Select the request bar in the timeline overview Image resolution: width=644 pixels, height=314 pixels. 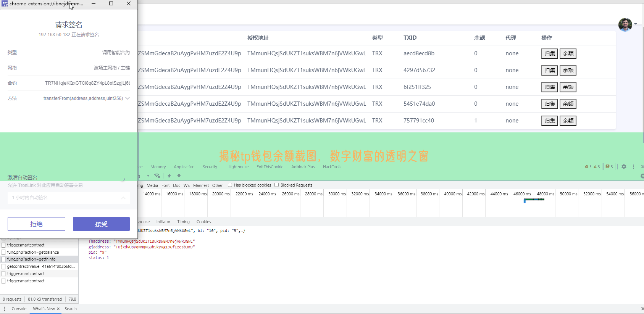[534, 200]
